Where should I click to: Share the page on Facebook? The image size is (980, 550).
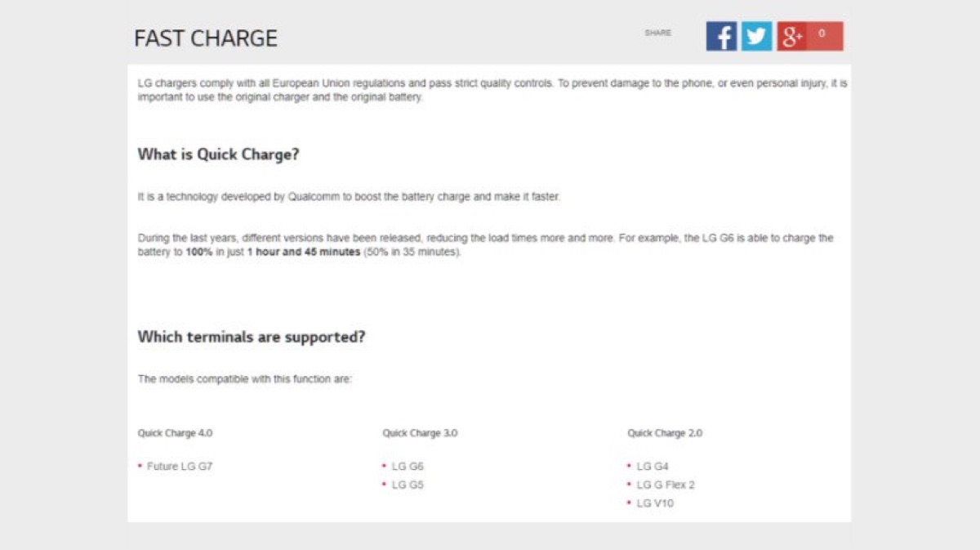click(721, 36)
